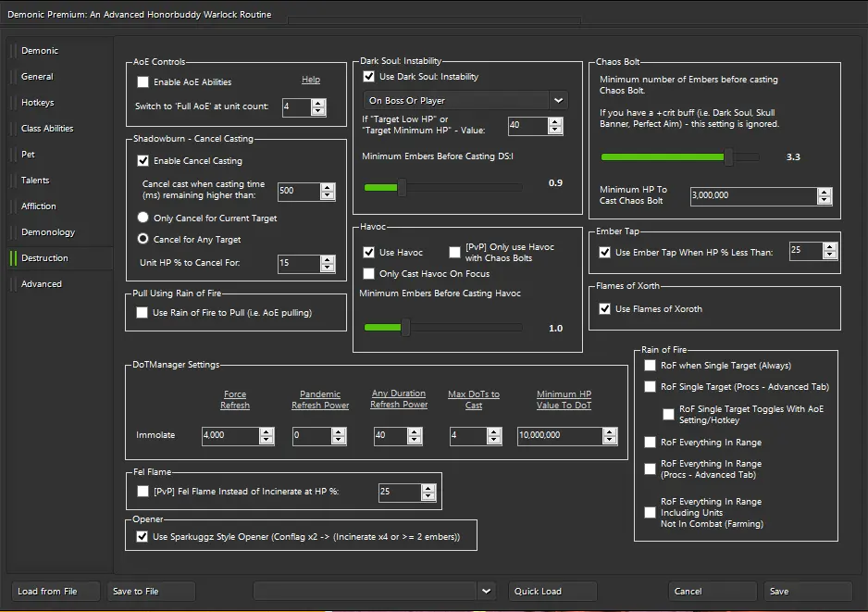Enable RoF when Single Target (Always)

point(650,366)
